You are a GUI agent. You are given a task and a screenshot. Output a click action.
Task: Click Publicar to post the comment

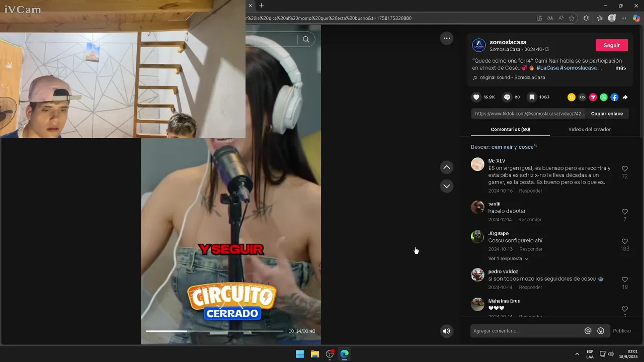[x=622, y=331]
